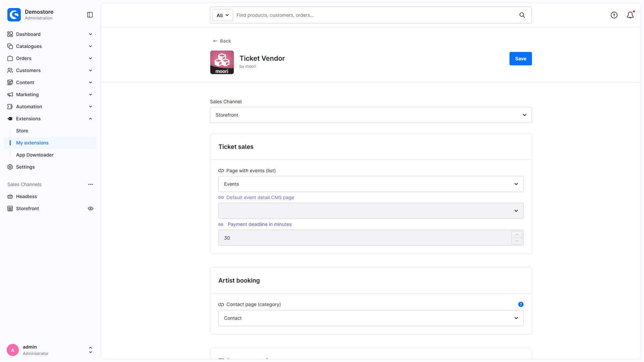The width and height of the screenshot is (644, 362).
Task: Expand the search filter All dropdown
Action: click(223, 15)
